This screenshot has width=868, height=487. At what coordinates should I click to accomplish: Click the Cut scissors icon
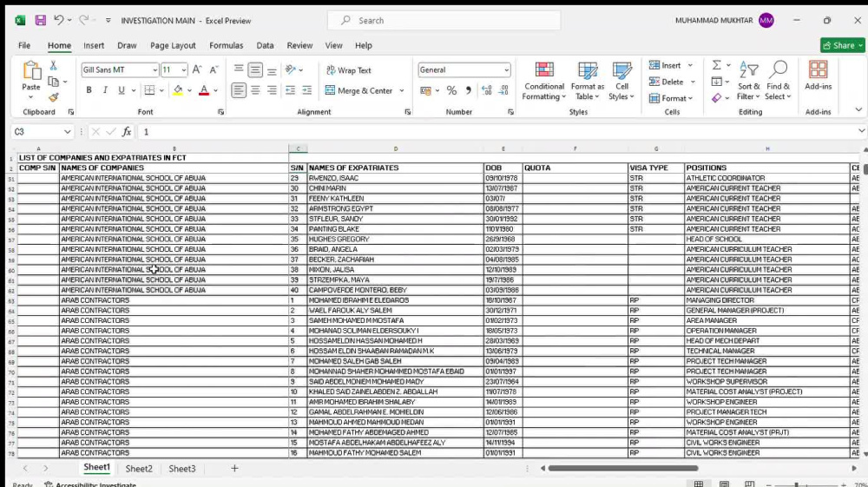click(53, 65)
